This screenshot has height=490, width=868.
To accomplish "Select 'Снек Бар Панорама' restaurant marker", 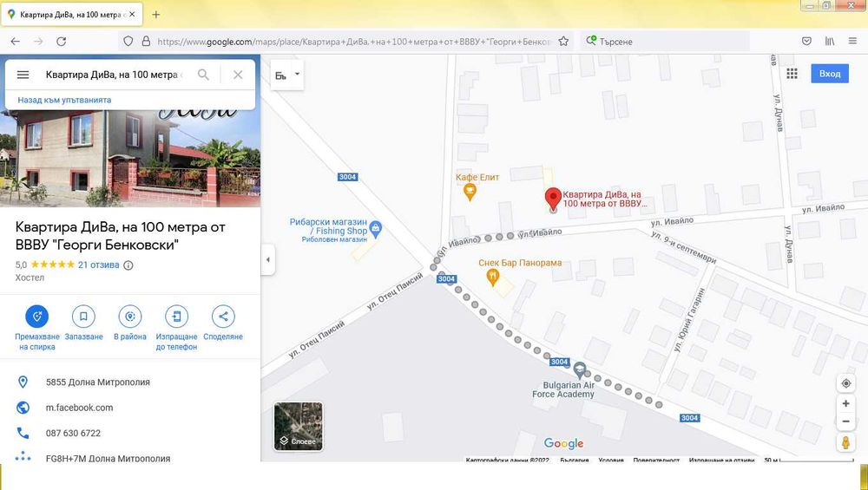I will (493, 277).
